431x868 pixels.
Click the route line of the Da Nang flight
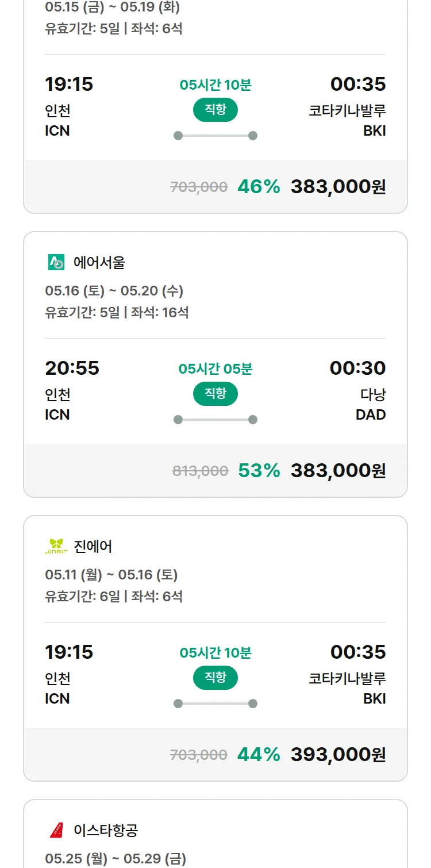pos(215,420)
